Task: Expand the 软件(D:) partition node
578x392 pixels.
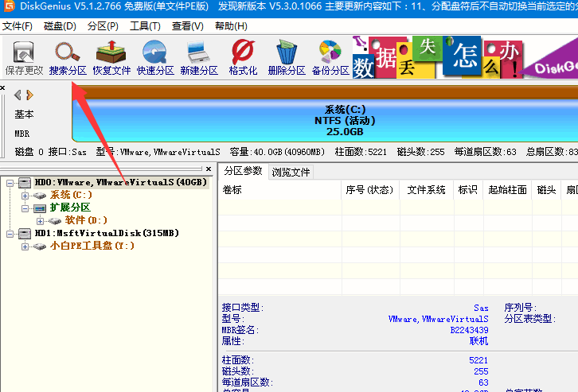Action: pos(40,221)
